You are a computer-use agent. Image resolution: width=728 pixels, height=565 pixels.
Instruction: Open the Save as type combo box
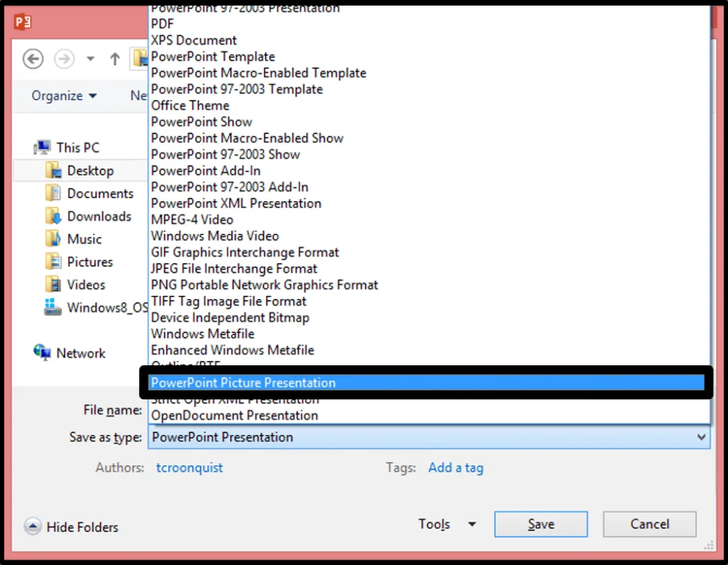pyautogui.click(x=429, y=437)
